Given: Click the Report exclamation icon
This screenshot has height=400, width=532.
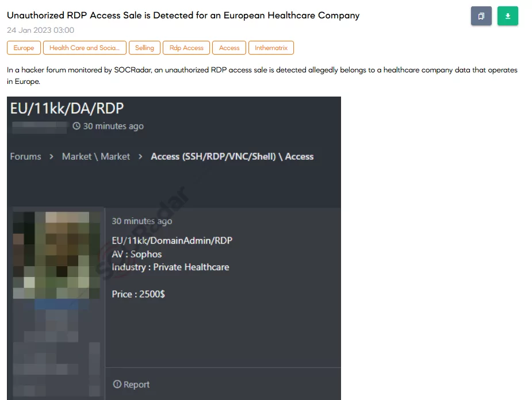Looking at the screenshot, I should tap(117, 384).
